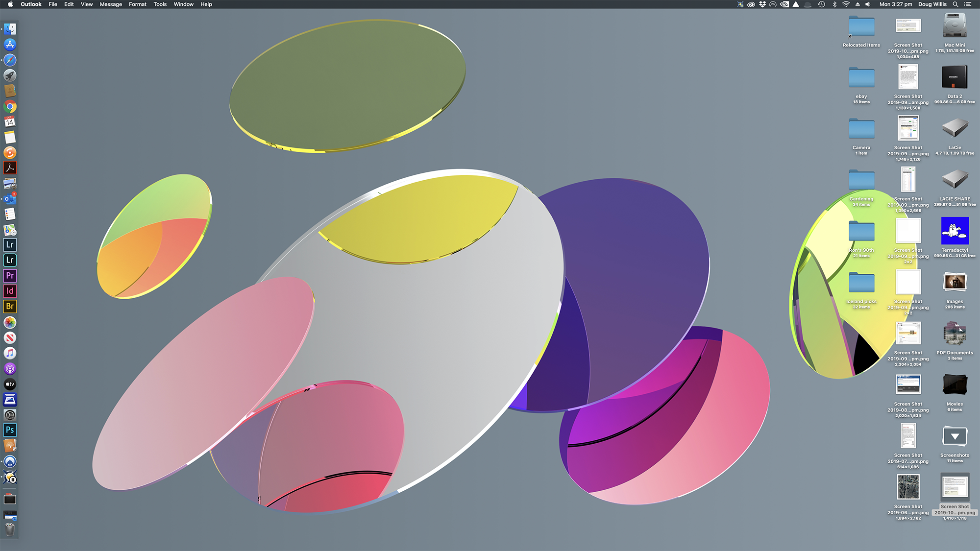Viewport: 980px width, 551px height.
Task: Open Apple News from the Dock
Action: tap(10, 337)
